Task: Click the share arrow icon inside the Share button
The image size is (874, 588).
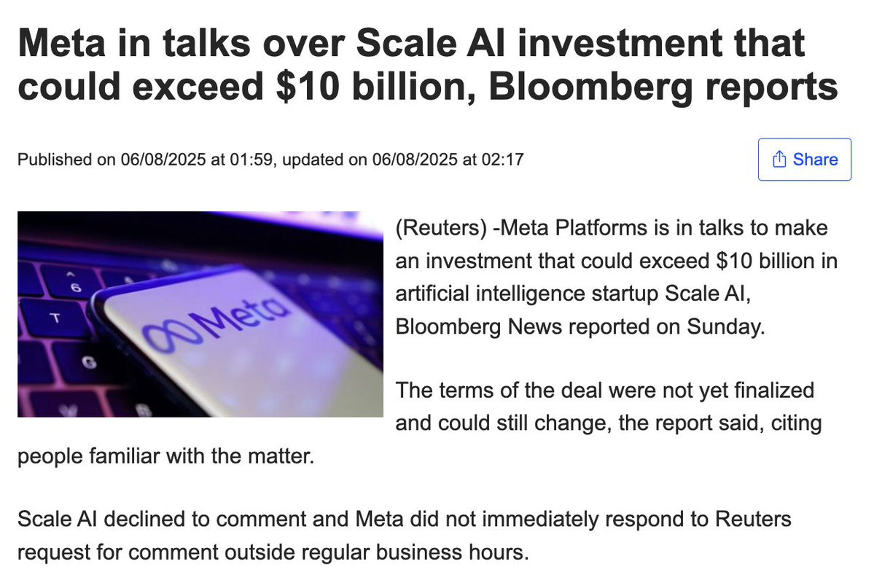Action: pos(779,160)
